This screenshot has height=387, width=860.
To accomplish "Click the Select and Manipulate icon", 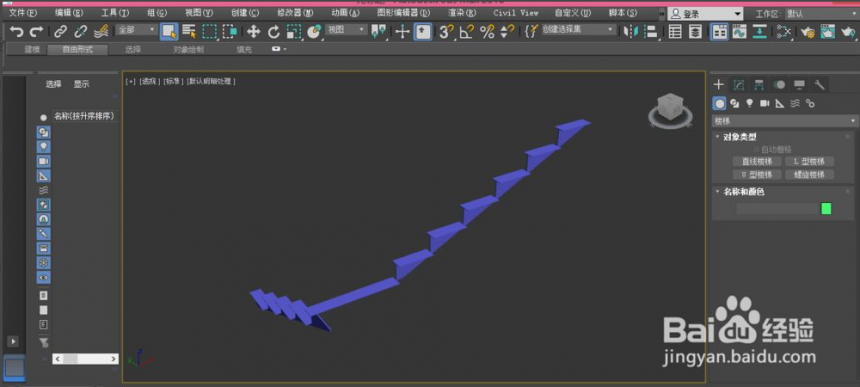I will click(x=403, y=32).
